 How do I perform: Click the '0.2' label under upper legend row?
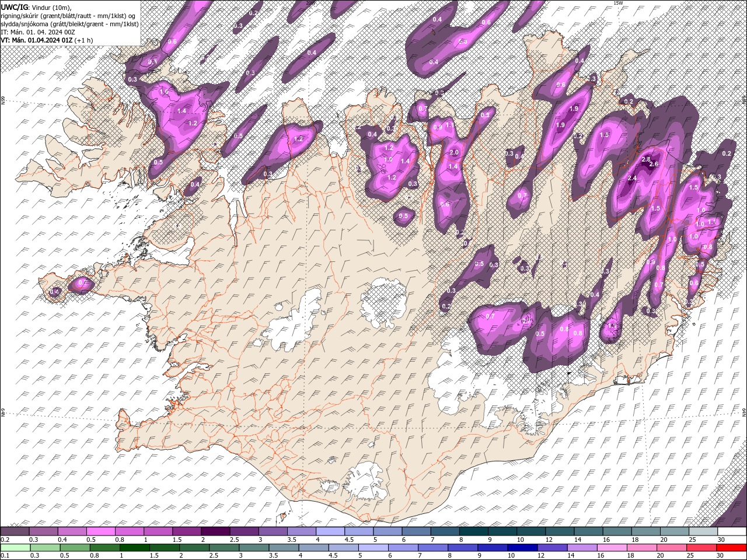point(5,540)
